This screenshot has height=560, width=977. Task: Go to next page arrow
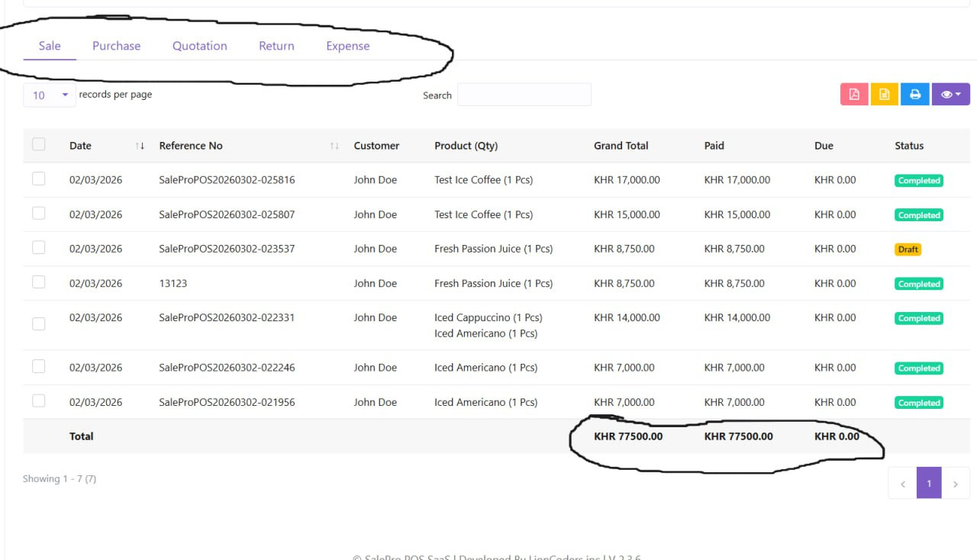[x=956, y=483]
